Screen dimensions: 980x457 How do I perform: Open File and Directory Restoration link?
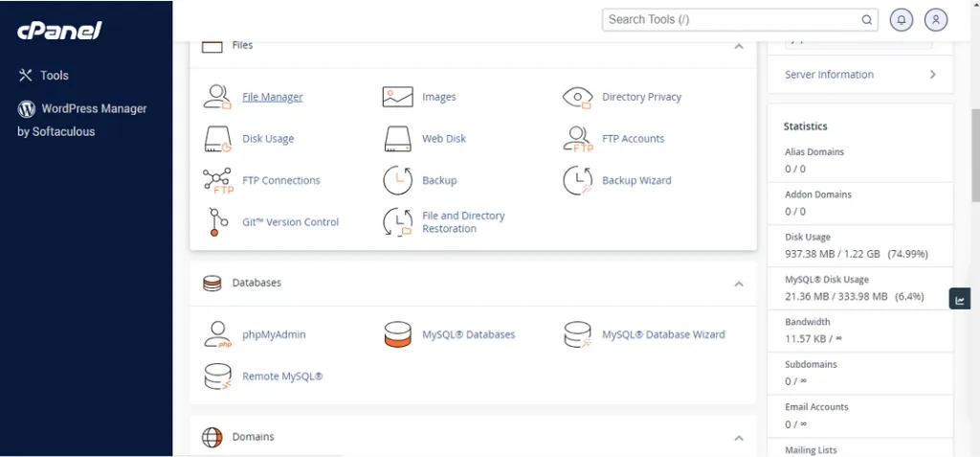coord(463,222)
